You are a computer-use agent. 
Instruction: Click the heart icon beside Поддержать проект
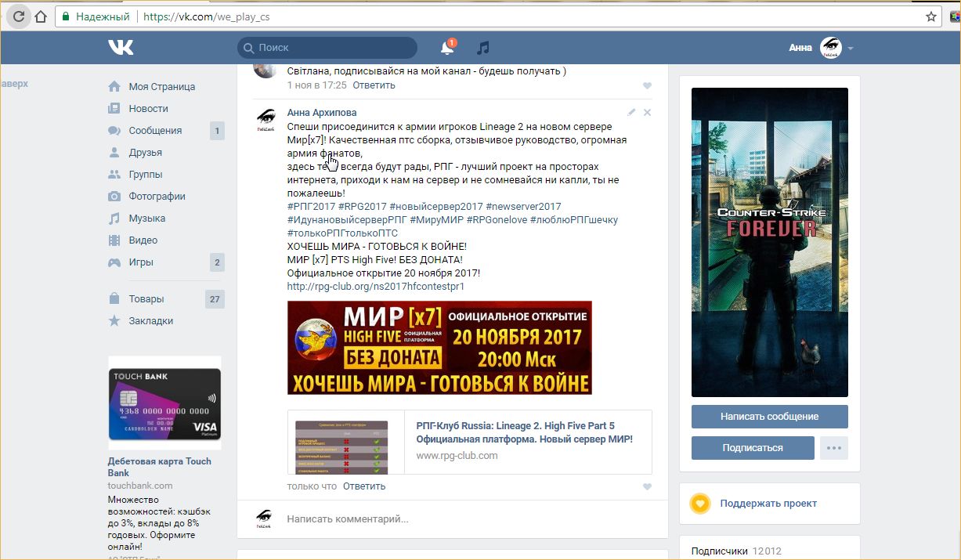[x=700, y=504]
